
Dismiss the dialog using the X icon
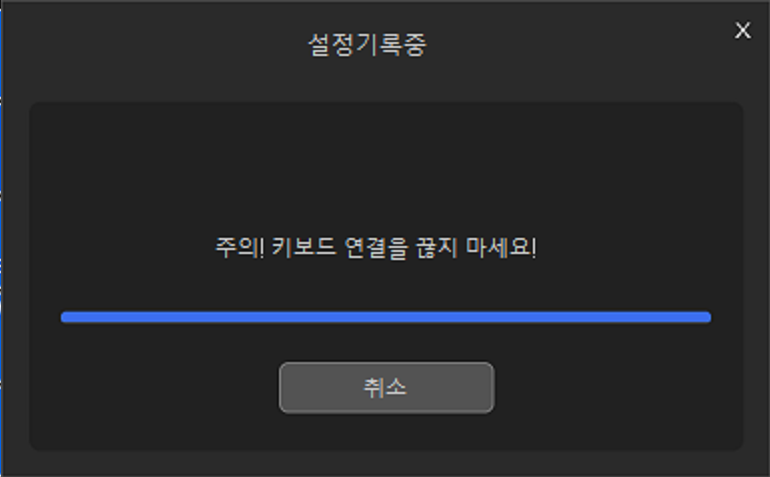coord(742,30)
